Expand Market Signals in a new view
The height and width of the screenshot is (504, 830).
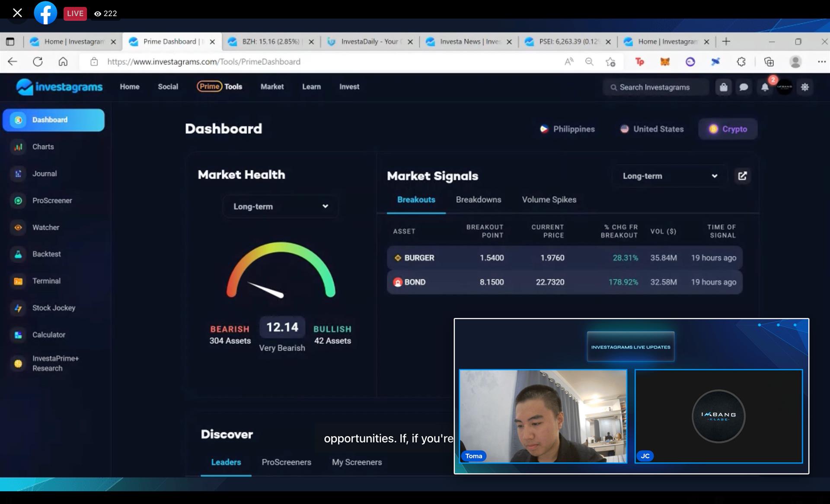[742, 176]
